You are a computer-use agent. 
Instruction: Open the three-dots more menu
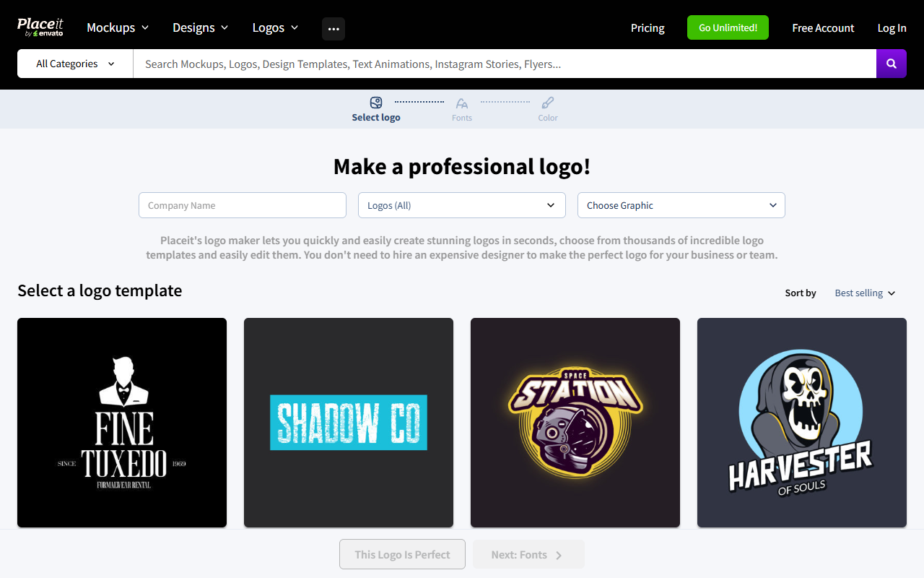334,28
